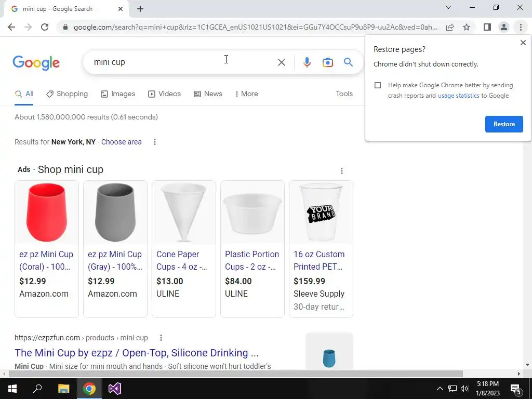Open ez pz Mini Cup (Coral) link
Screen dimensions: 532x399
tap(46, 261)
